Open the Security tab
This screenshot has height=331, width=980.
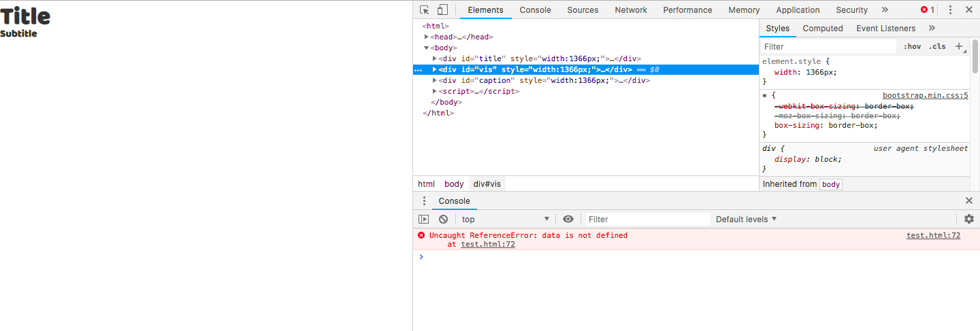coord(851,10)
